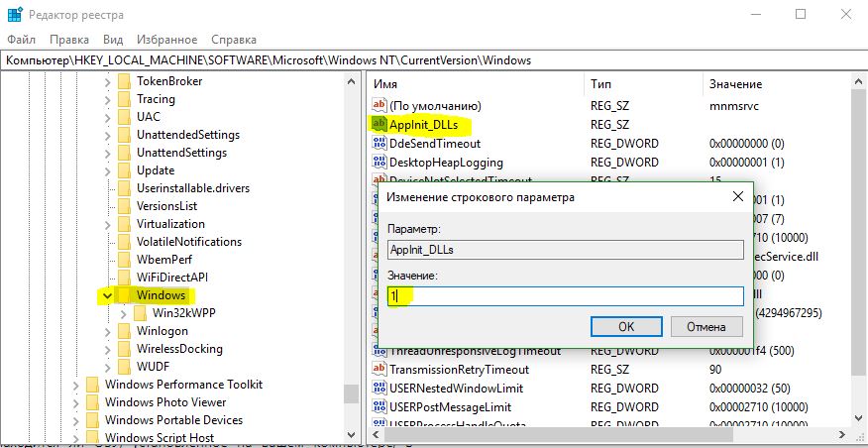Expand the WUDF key
Screen dimensions: 868x448
107,367
